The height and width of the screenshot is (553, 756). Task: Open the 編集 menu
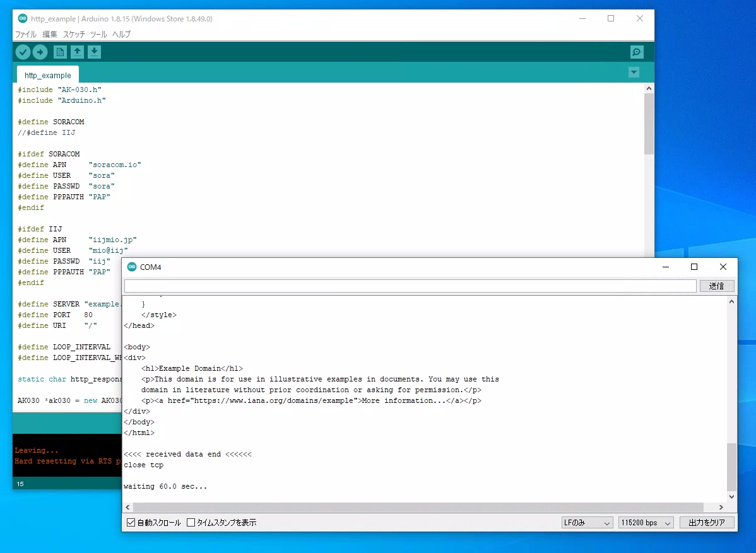point(50,34)
